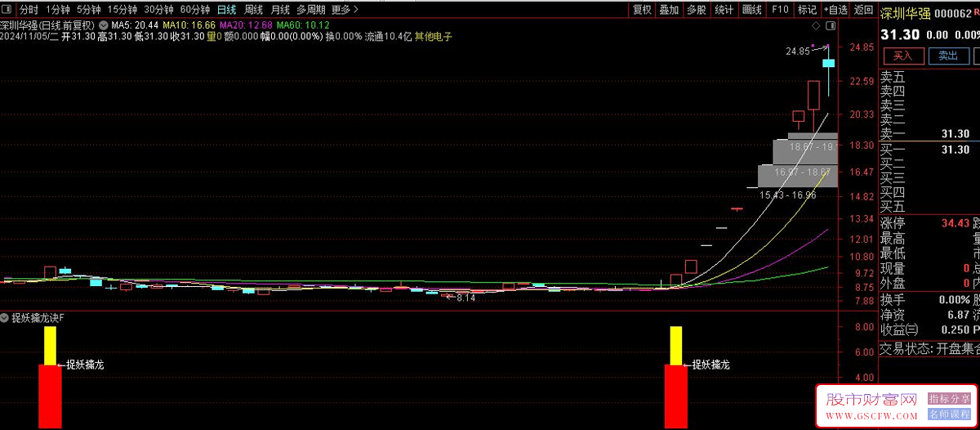Click the 卖一 ask price row
The height and width of the screenshot is (430, 980).
929,133
